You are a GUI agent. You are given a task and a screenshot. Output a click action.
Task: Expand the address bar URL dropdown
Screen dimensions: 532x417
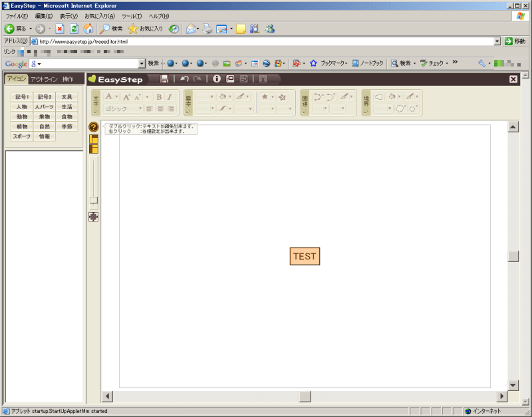497,41
